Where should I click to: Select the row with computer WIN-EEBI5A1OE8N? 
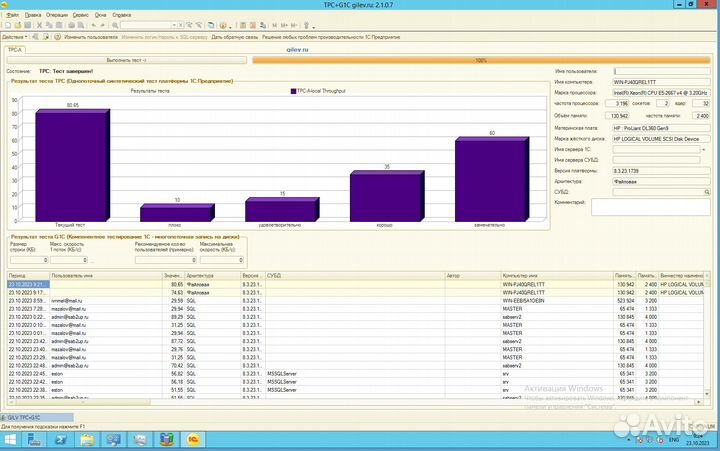[x=355, y=301]
